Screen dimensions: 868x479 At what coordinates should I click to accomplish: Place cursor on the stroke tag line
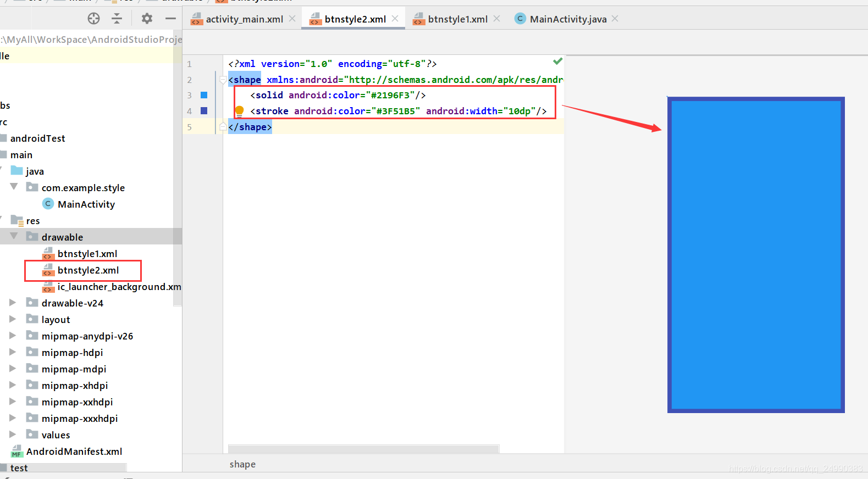tap(399, 111)
